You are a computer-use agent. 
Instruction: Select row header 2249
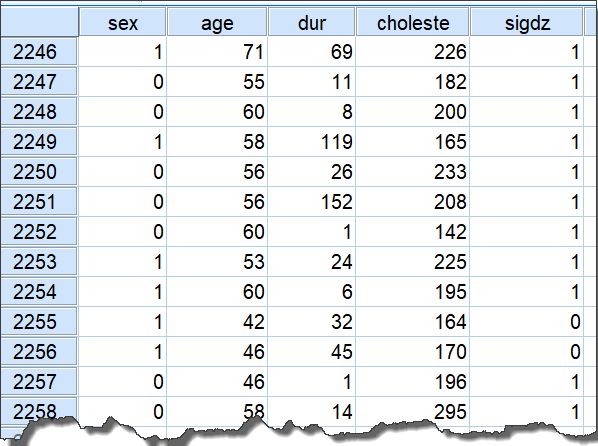click(39, 142)
